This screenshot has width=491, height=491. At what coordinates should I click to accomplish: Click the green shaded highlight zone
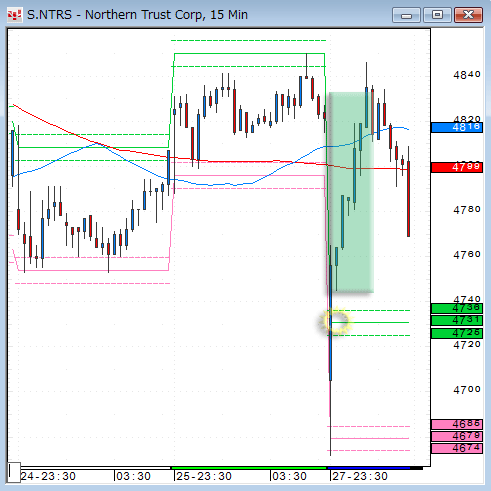[x=351, y=193]
